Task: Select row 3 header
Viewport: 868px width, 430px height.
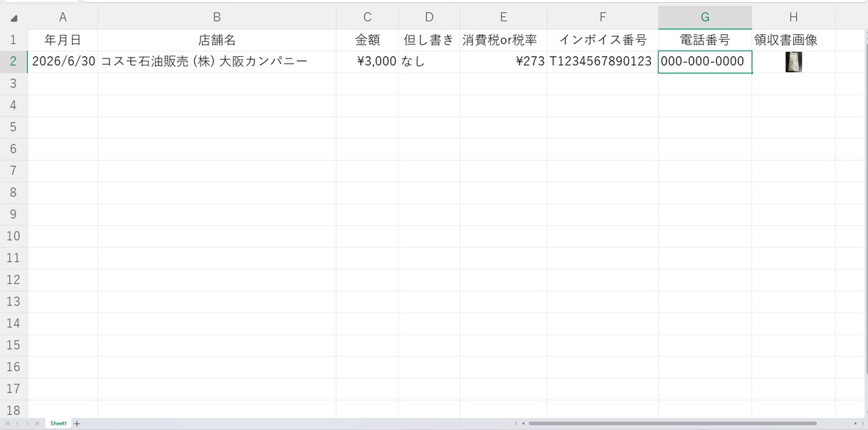Action: pos(14,84)
